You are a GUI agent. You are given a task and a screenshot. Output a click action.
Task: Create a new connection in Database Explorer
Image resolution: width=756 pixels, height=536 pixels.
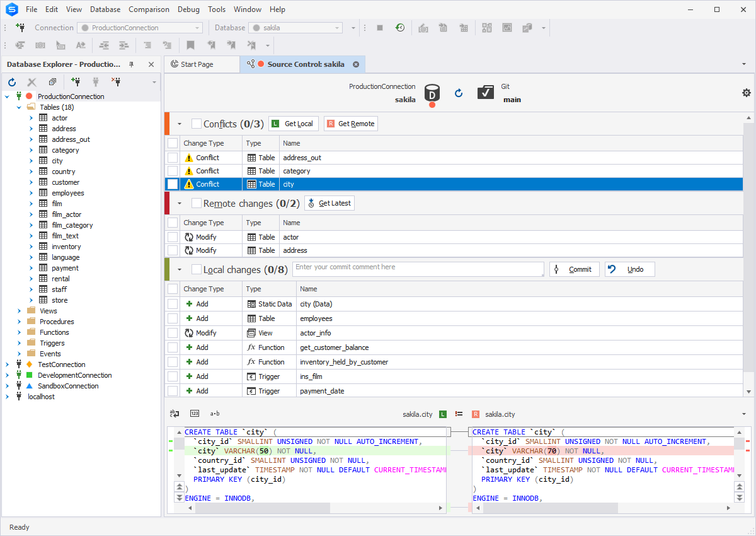[x=75, y=82]
